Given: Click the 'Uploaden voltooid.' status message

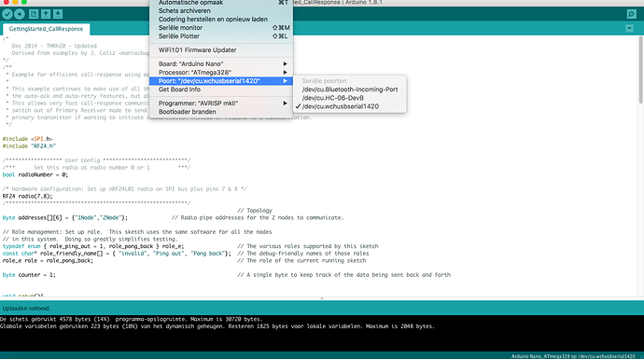Looking at the screenshot, I should pyautogui.click(x=26, y=308).
